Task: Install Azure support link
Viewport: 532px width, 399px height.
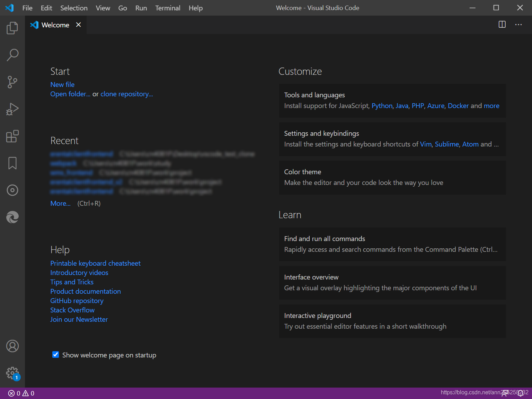Action: pos(436,106)
